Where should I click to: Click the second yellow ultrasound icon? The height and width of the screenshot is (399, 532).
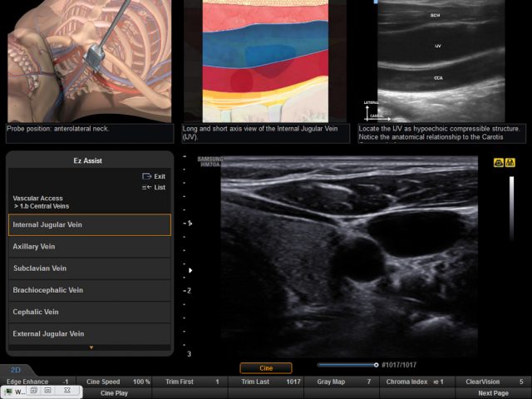(x=510, y=163)
